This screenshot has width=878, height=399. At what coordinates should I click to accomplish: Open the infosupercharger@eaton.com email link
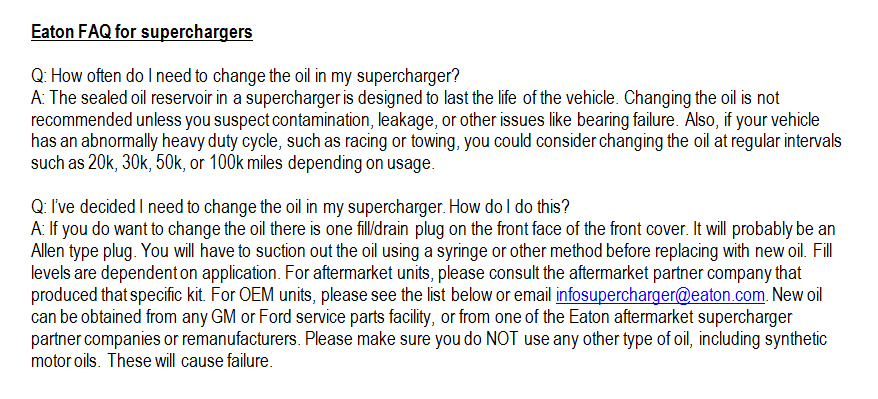[660, 295]
